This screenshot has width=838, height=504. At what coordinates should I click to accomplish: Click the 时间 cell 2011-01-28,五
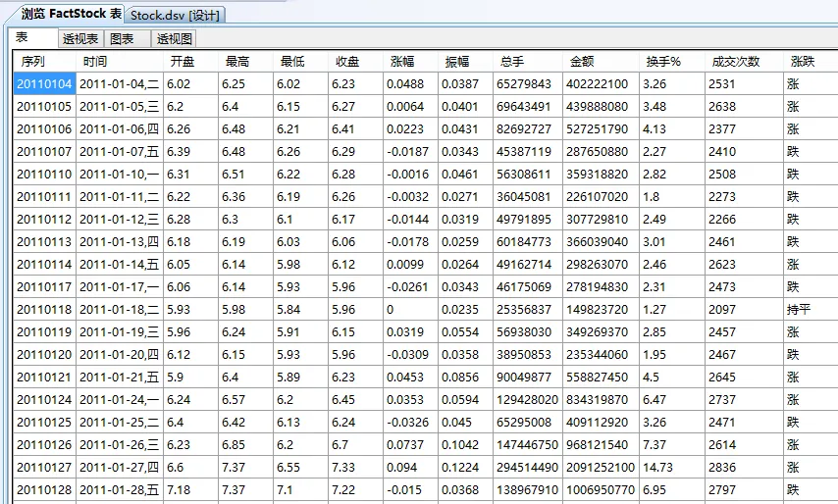point(120,489)
